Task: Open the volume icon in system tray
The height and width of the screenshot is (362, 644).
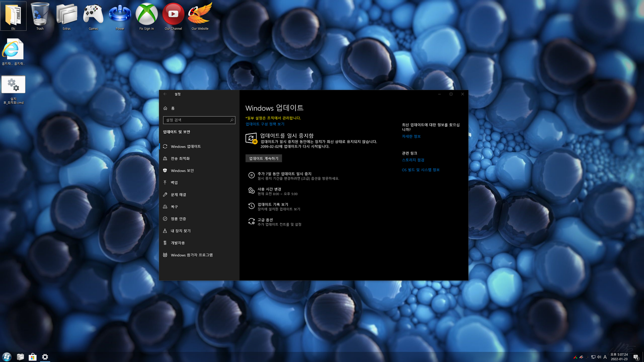Action: click(x=599, y=357)
